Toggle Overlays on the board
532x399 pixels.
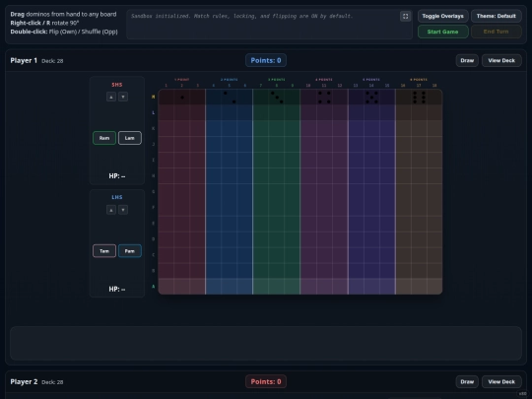(x=442, y=16)
